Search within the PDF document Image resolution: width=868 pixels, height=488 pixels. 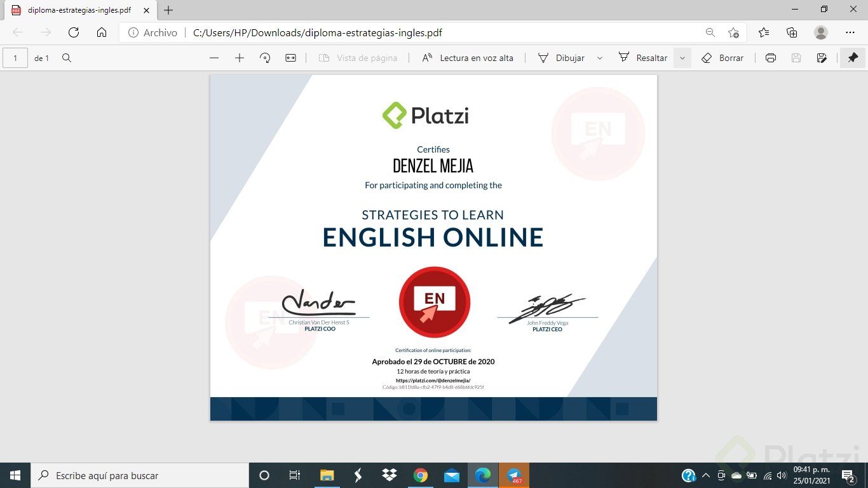pyautogui.click(x=67, y=58)
